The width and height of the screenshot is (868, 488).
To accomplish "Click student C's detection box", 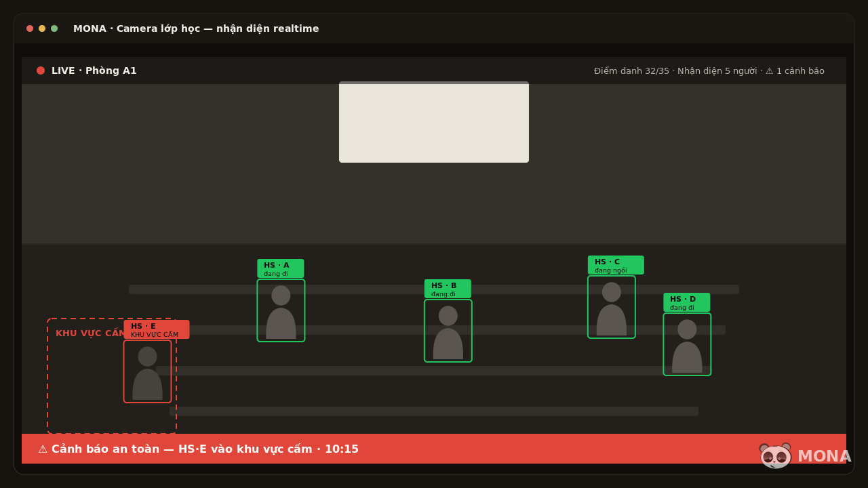I will (x=612, y=307).
